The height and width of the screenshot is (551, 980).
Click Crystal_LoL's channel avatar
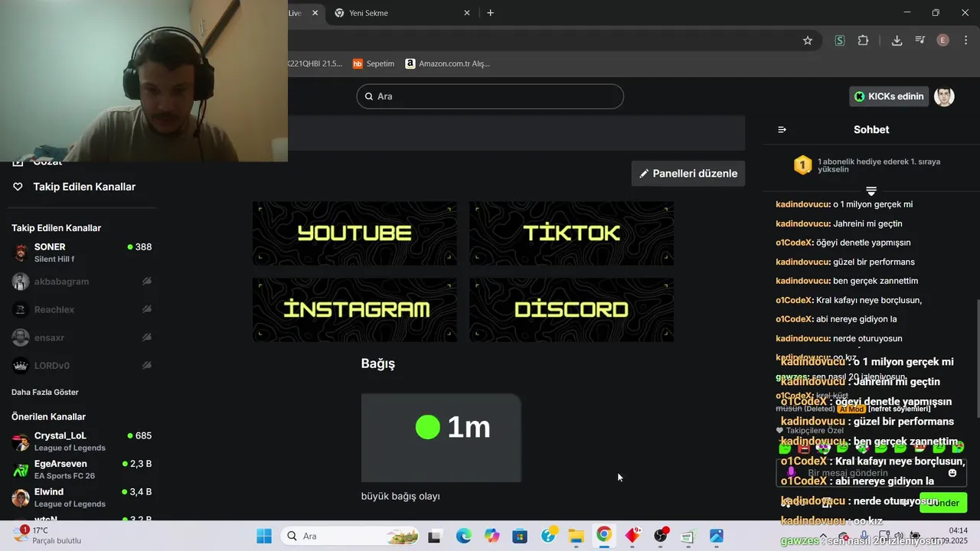(21, 442)
